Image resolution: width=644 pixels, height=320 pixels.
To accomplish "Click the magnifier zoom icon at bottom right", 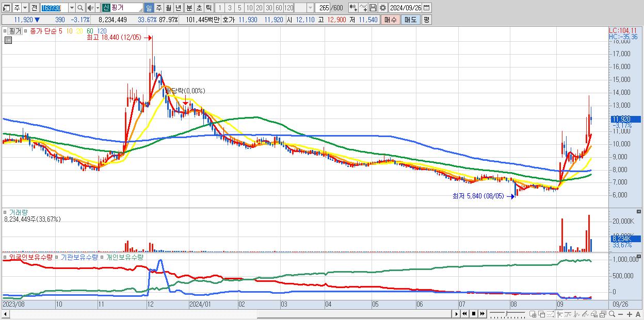I will (x=611, y=314).
